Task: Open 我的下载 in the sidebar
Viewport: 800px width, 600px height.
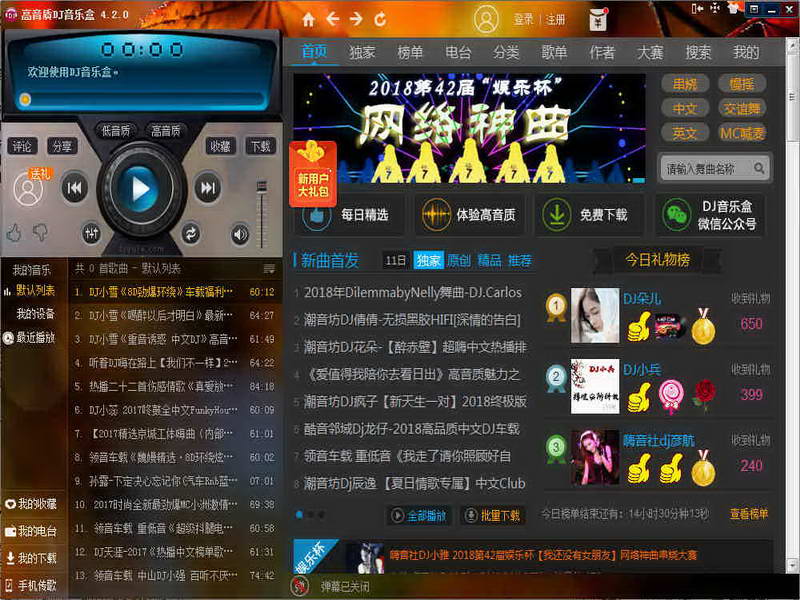Action: point(31,558)
